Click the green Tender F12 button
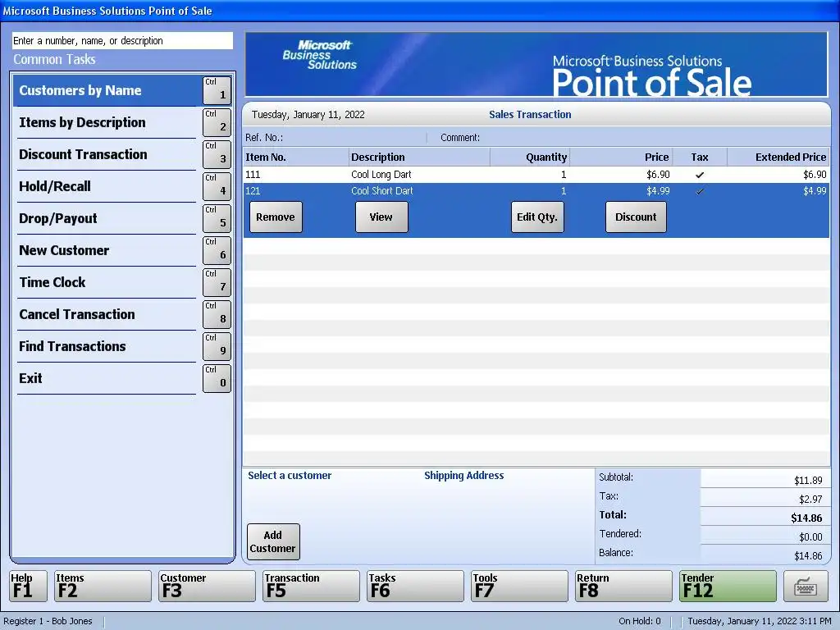Image resolution: width=840 pixels, height=630 pixels. coord(728,586)
